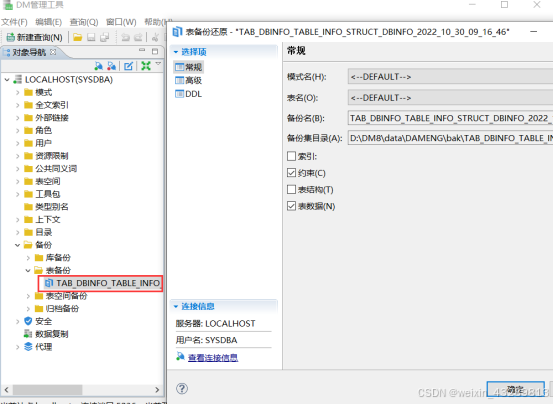This screenshot has width=553, height=404.
Task: Click the undo arrow toolbar icon
Action: (125, 37)
